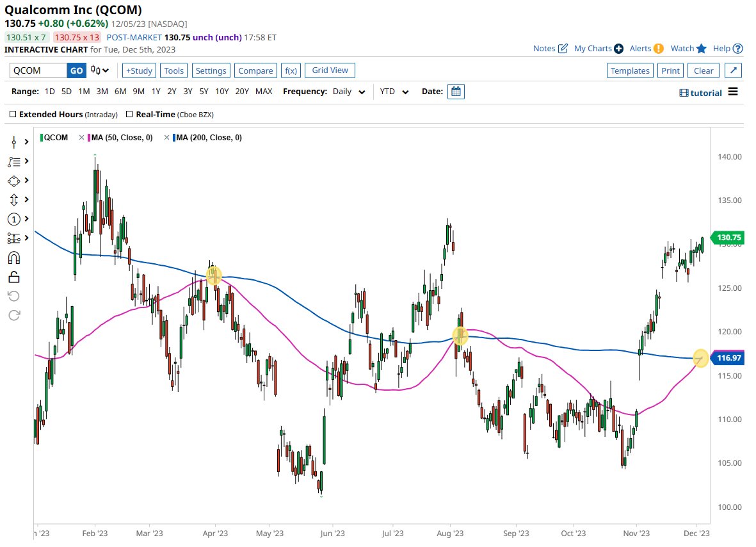Select the 3M range
756x547 pixels.
[x=102, y=91]
